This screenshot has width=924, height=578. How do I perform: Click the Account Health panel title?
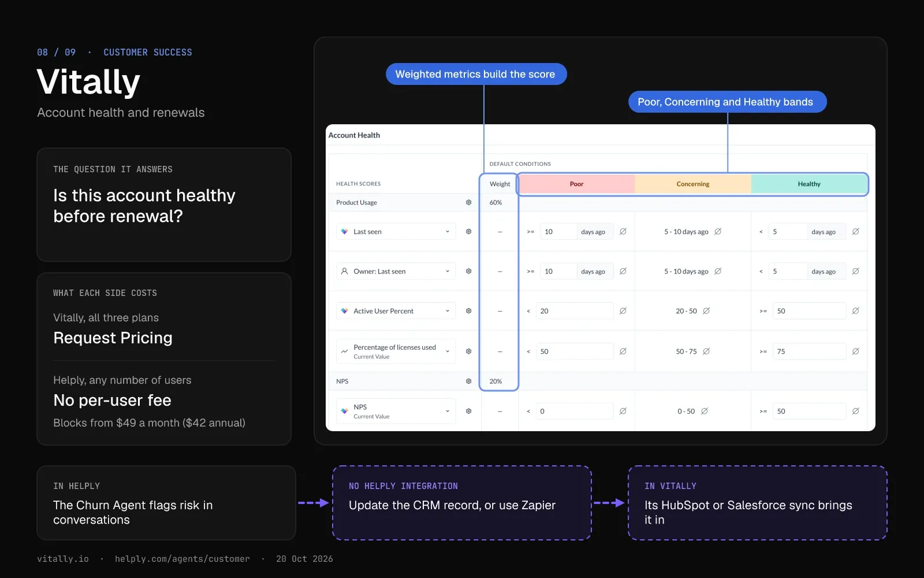(354, 135)
